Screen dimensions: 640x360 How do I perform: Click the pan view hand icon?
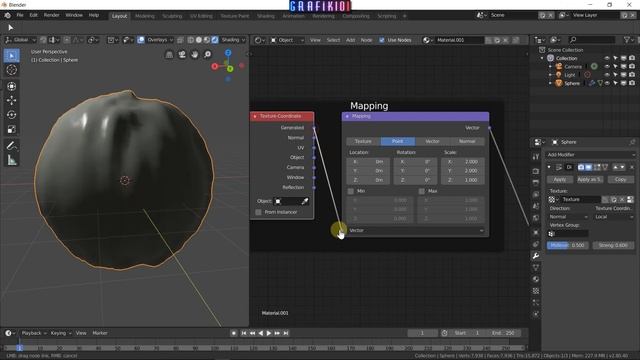click(x=195, y=55)
